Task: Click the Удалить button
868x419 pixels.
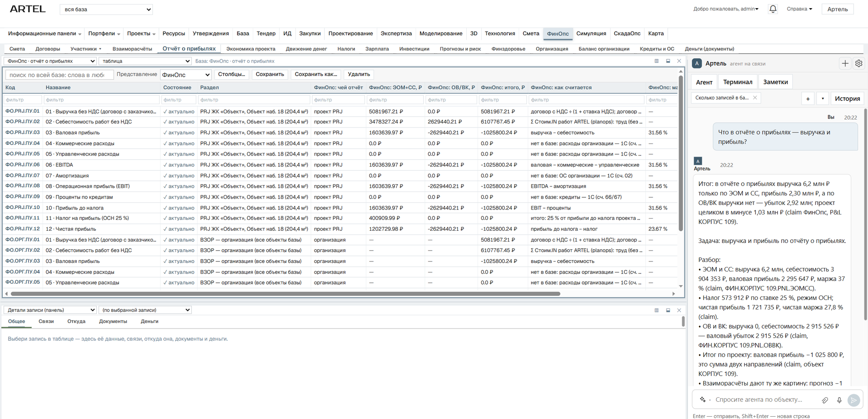Action: click(x=359, y=74)
